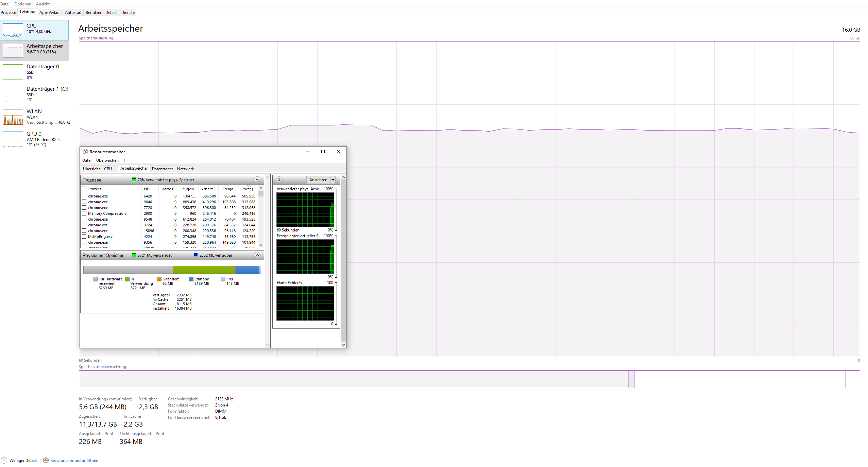
Task: Select GPU 0 AMD Radeon panel
Action: [x=34, y=139]
